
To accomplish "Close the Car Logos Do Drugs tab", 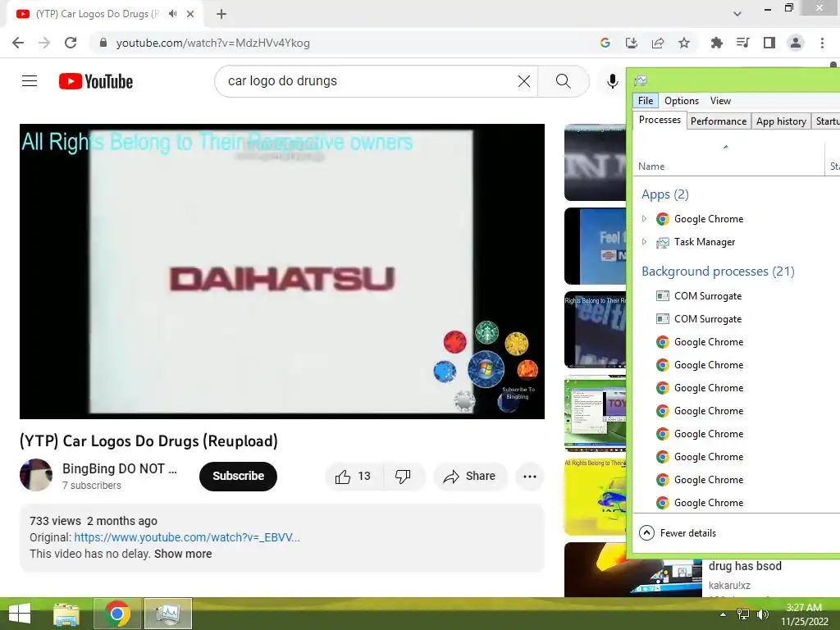I will 190,14.
